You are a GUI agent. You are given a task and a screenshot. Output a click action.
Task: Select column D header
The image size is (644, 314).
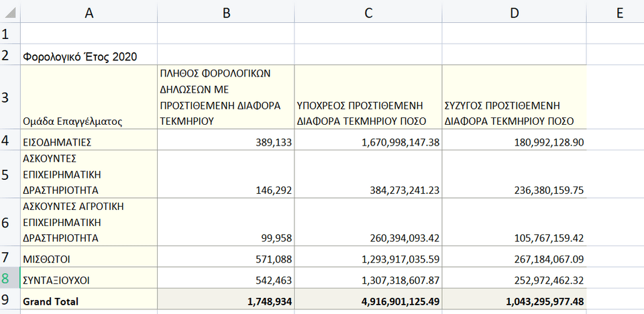tap(515, 13)
